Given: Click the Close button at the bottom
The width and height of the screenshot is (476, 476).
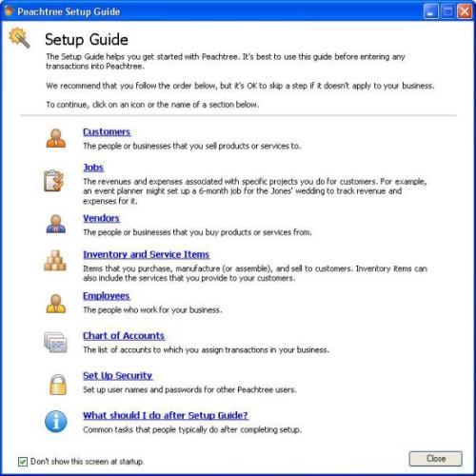Looking at the screenshot, I should 435,459.
